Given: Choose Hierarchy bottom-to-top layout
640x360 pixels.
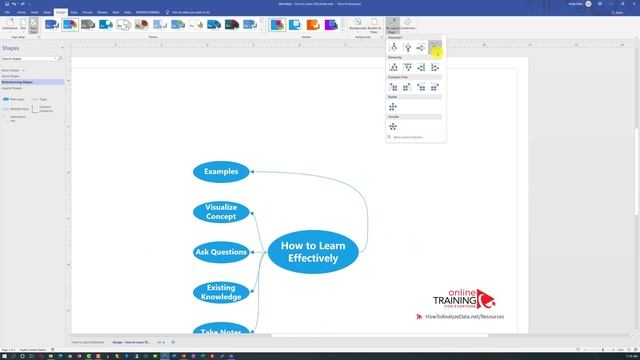Looking at the screenshot, I should (407, 67).
